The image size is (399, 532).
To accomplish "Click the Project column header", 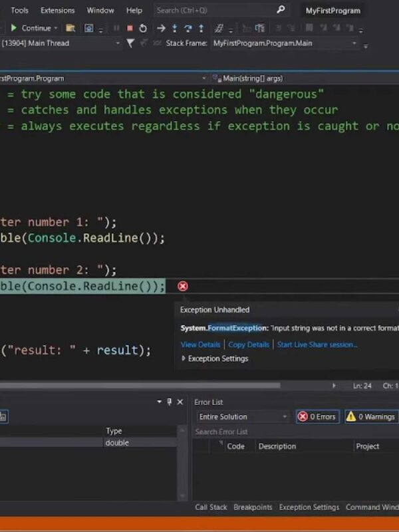I will (x=368, y=446).
